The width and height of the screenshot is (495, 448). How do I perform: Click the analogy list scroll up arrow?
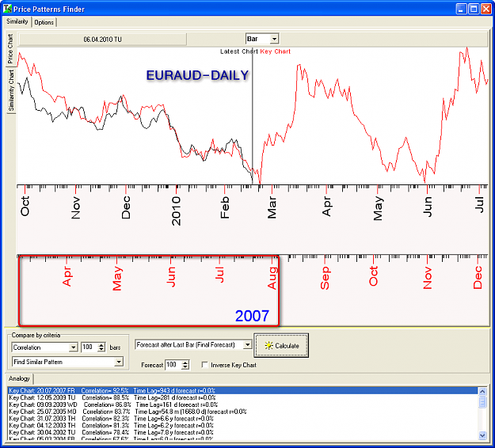tap(482, 392)
